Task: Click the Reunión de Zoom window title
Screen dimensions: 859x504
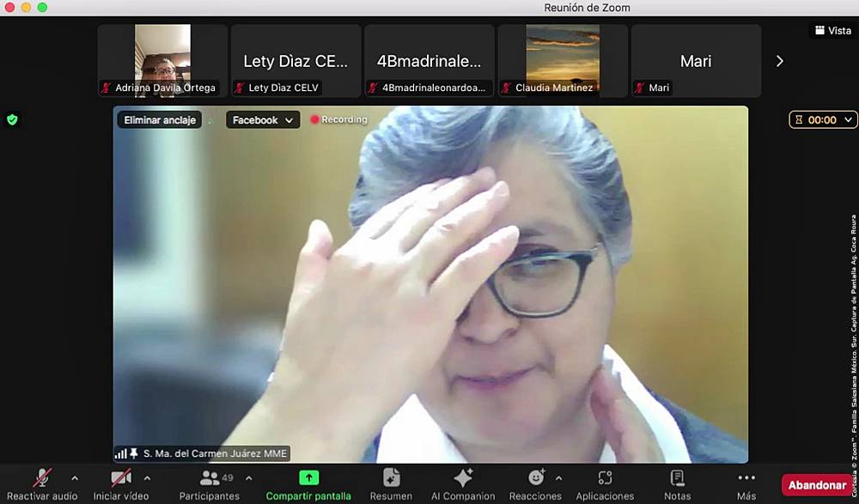Action: click(x=587, y=8)
